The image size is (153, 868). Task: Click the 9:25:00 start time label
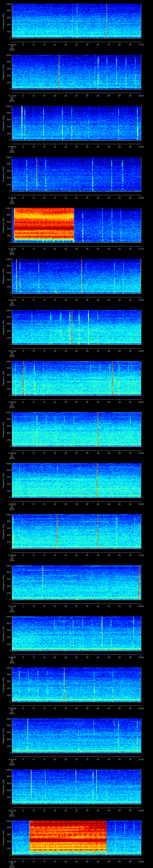[12, 504]
